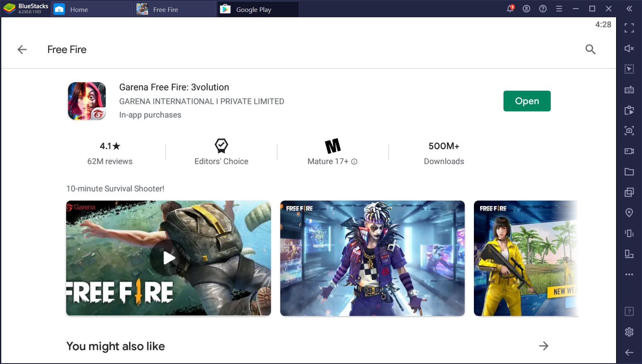Take a screenshot with the sidebar tool
Screen dimensions: 642x364
coord(629,131)
